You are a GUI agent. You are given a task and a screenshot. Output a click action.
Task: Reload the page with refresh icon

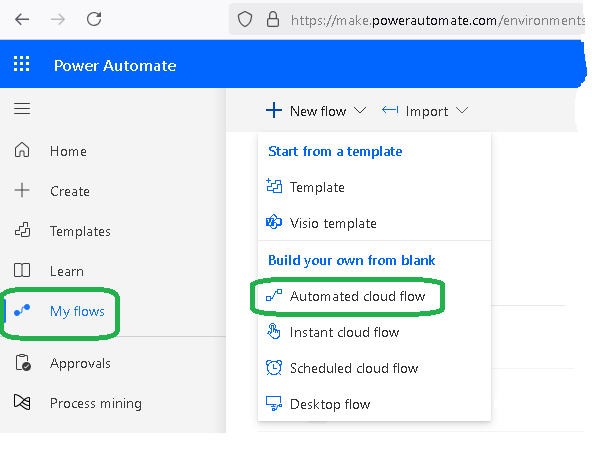(94, 19)
